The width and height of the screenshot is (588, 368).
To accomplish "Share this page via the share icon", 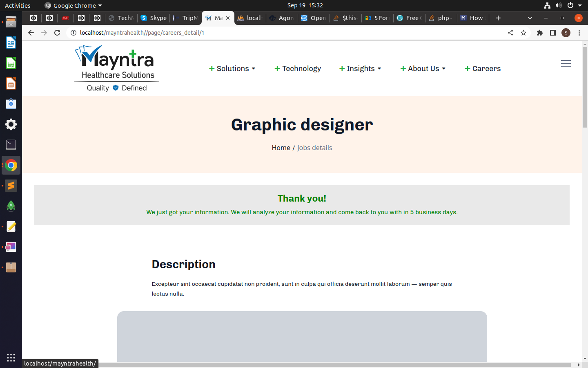I will coord(510,33).
